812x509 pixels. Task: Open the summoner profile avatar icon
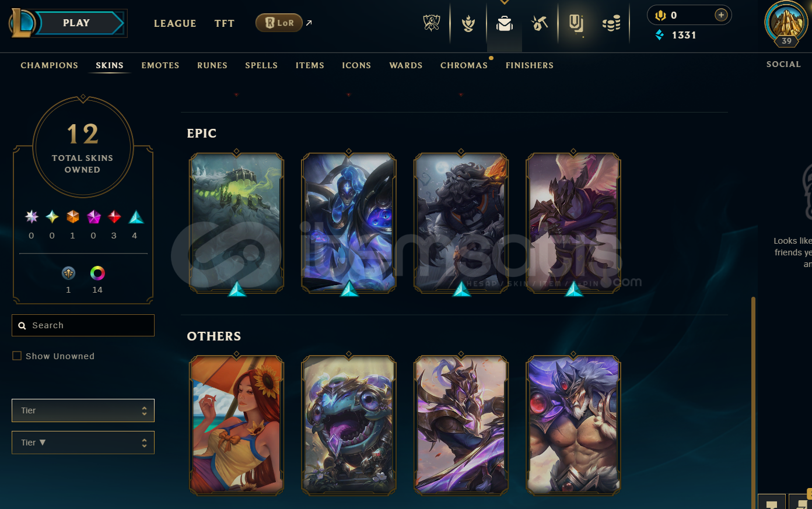pos(786,22)
